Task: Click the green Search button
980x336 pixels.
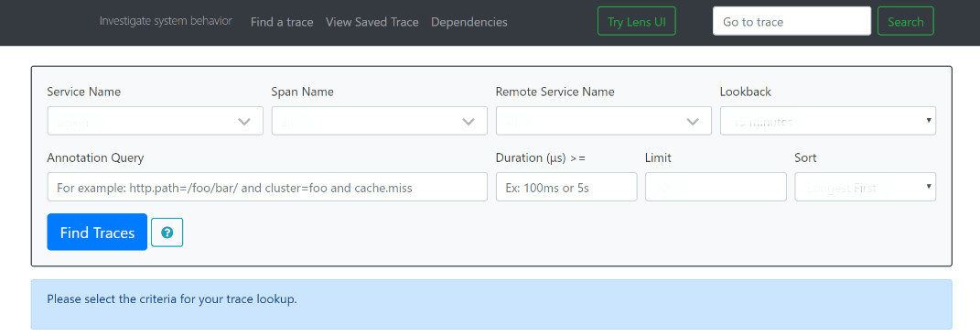Action: [x=906, y=21]
